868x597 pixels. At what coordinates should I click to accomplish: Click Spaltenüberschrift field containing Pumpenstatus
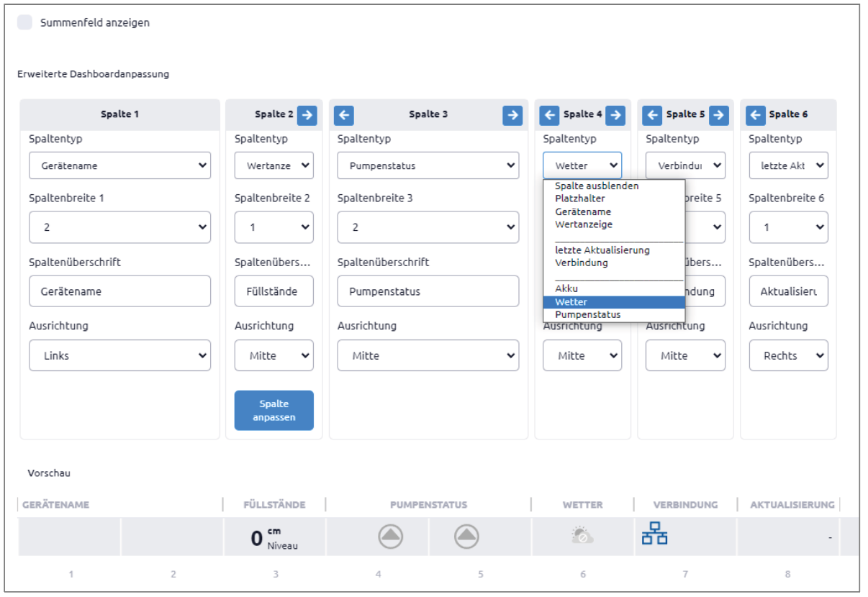[428, 291]
